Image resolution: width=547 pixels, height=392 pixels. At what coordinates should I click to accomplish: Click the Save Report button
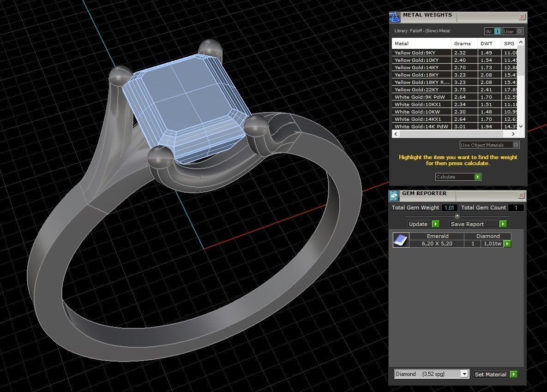tap(478, 224)
